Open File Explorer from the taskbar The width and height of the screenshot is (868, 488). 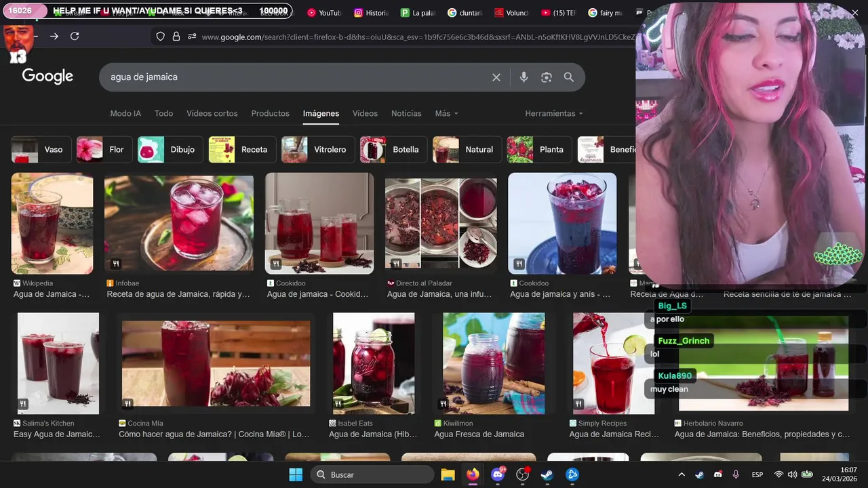point(448,474)
